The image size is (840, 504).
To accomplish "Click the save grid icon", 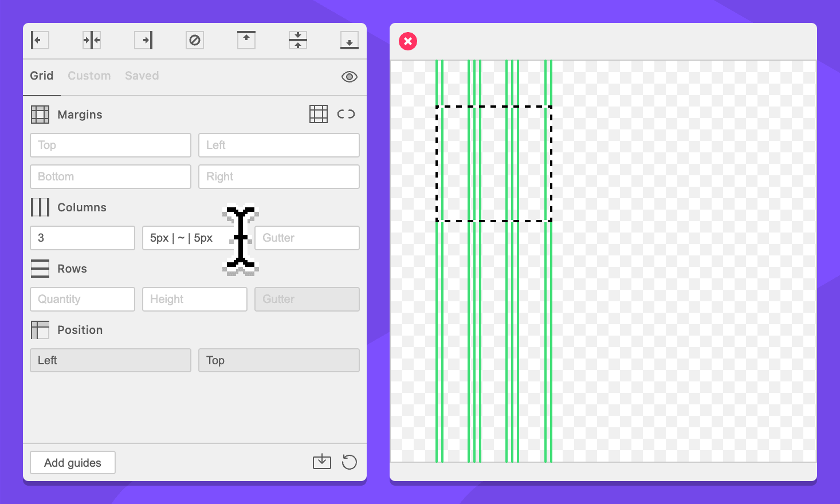I will click(322, 462).
